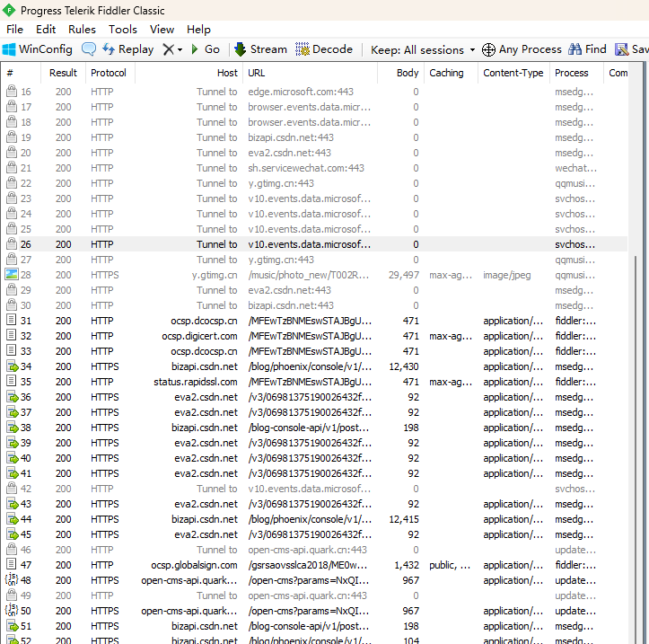The width and height of the screenshot is (649, 644).
Task: Sort by the Process column header
Action: tap(576, 73)
